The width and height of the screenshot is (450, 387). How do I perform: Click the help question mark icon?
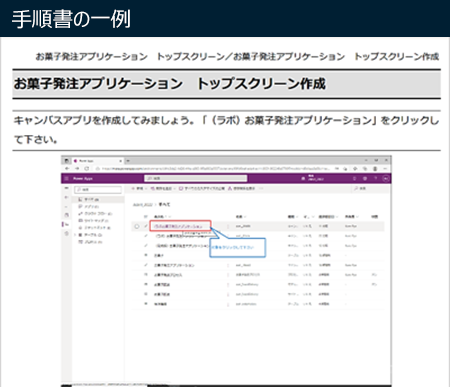pyautogui.click(x=375, y=179)
